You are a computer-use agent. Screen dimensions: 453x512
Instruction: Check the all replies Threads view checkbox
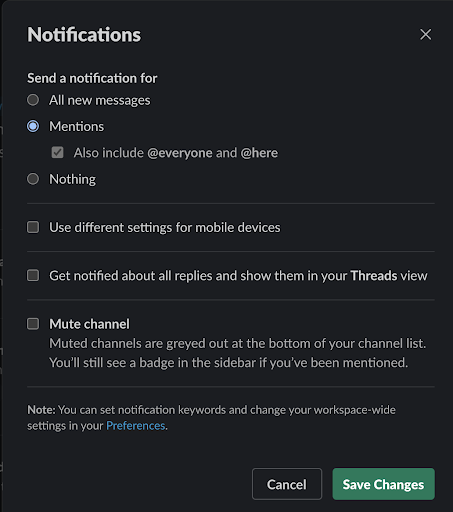coord(33,276)
